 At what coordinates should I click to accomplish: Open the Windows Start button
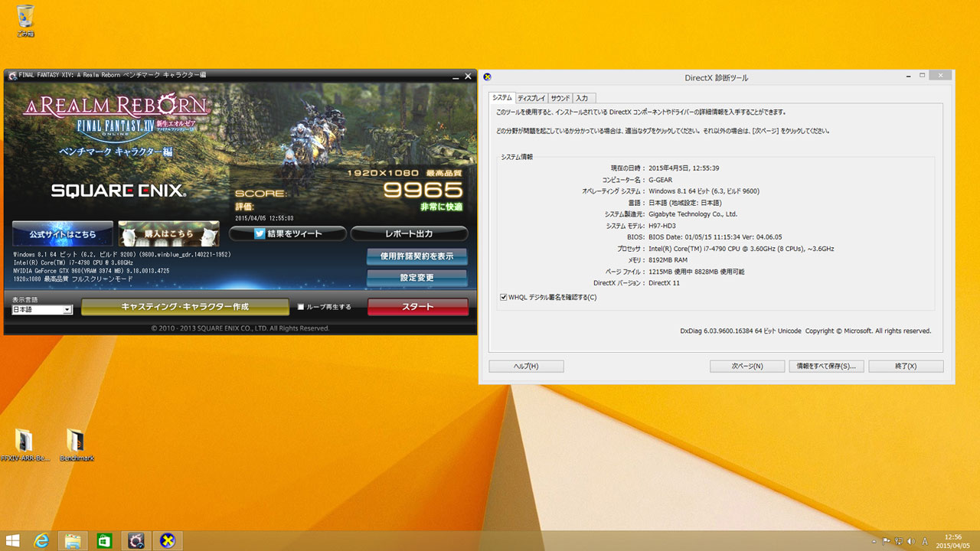[12, 541]
